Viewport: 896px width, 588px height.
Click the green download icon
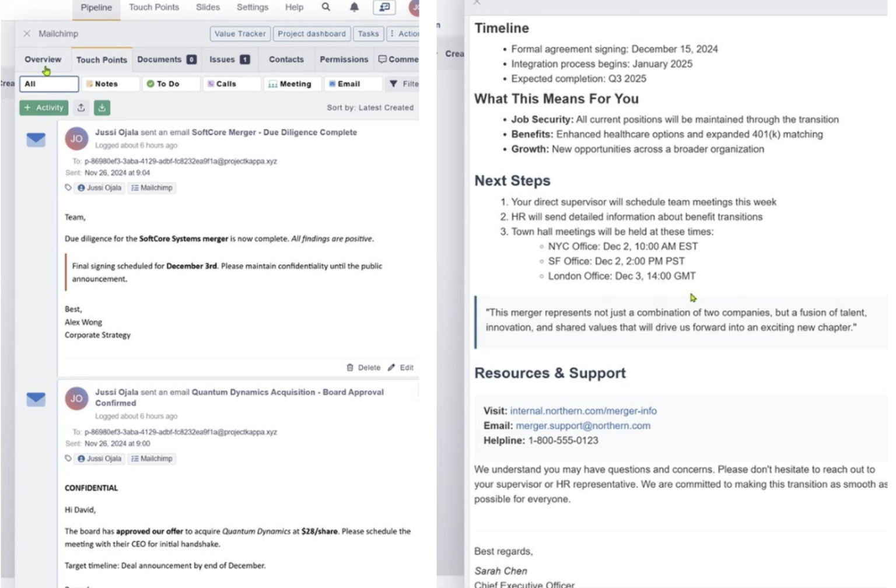102,107
